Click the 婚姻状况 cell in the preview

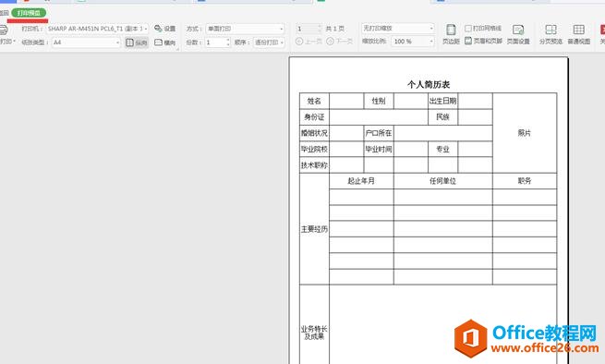(314, 133)
